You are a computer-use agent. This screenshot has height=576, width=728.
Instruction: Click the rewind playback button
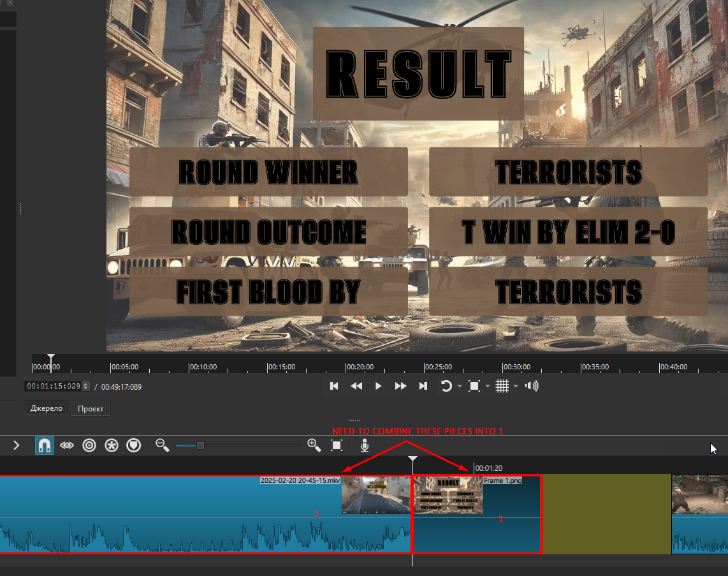click(356, 386)
